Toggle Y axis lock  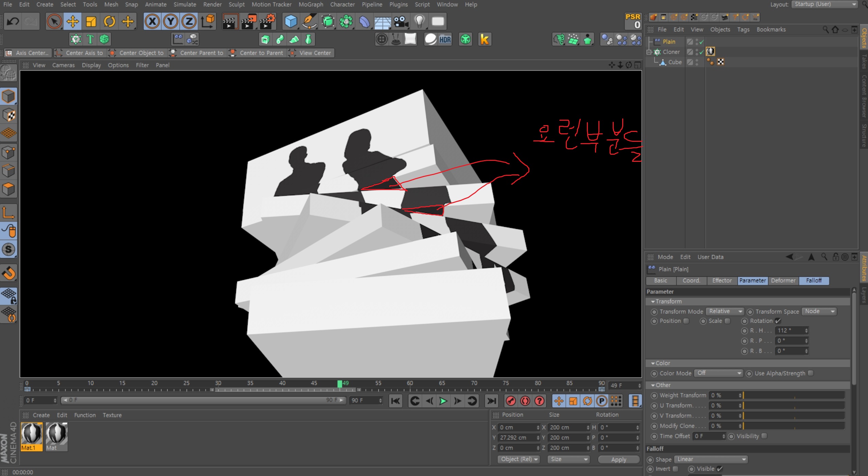[170, 21]
